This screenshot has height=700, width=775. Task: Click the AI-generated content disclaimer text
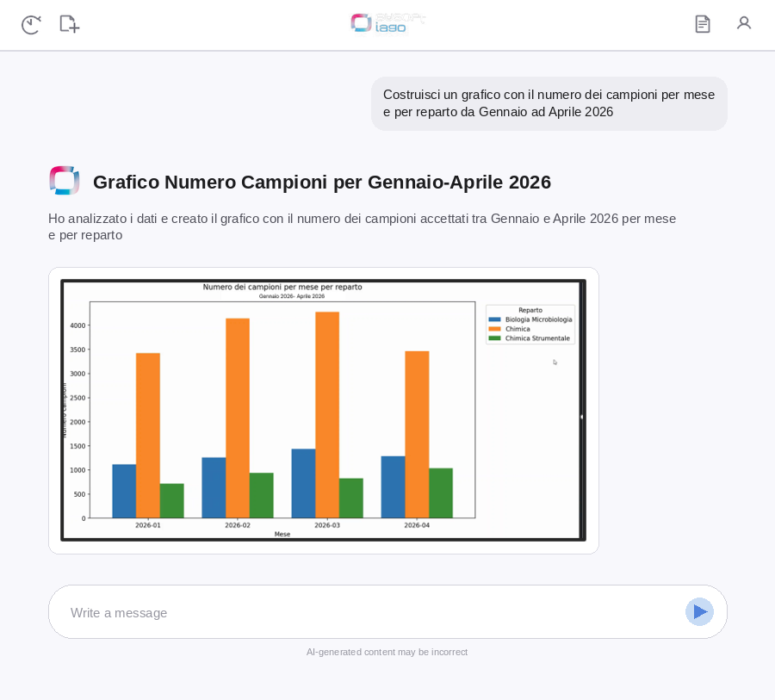click(x=387, y=652)
